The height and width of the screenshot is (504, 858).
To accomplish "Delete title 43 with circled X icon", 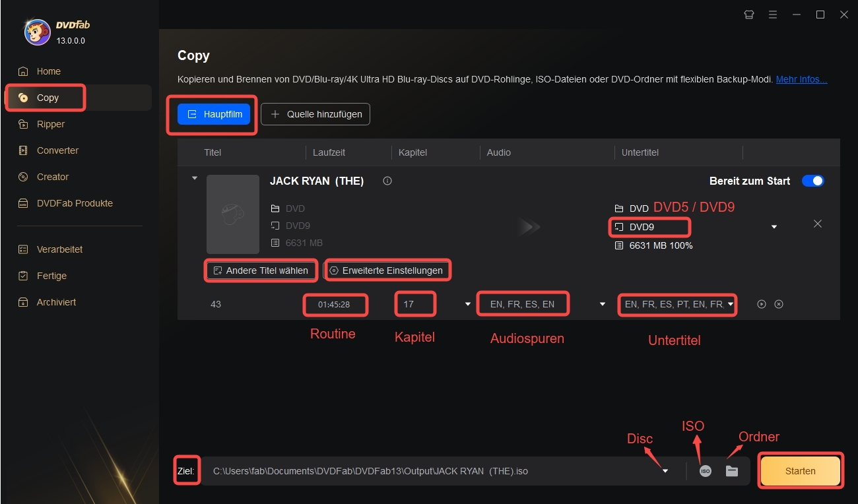I will click(x=779, y=304).
